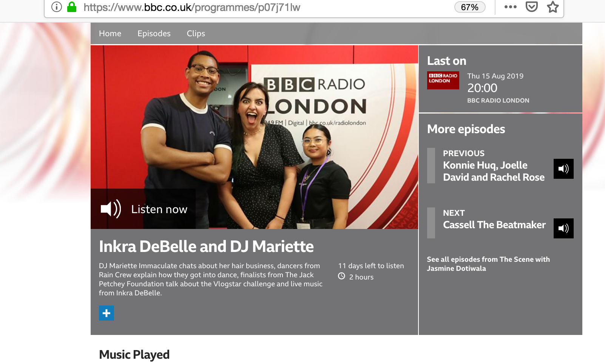605x364 pixels.
Task: Click the site information icon in address bar
Action: (57, 7)
